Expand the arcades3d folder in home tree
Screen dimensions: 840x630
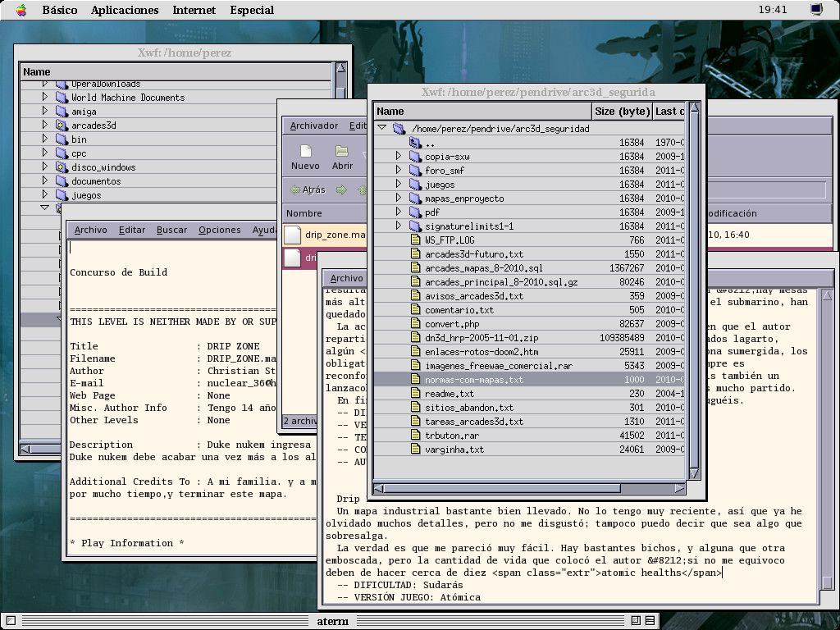(45, 125)
